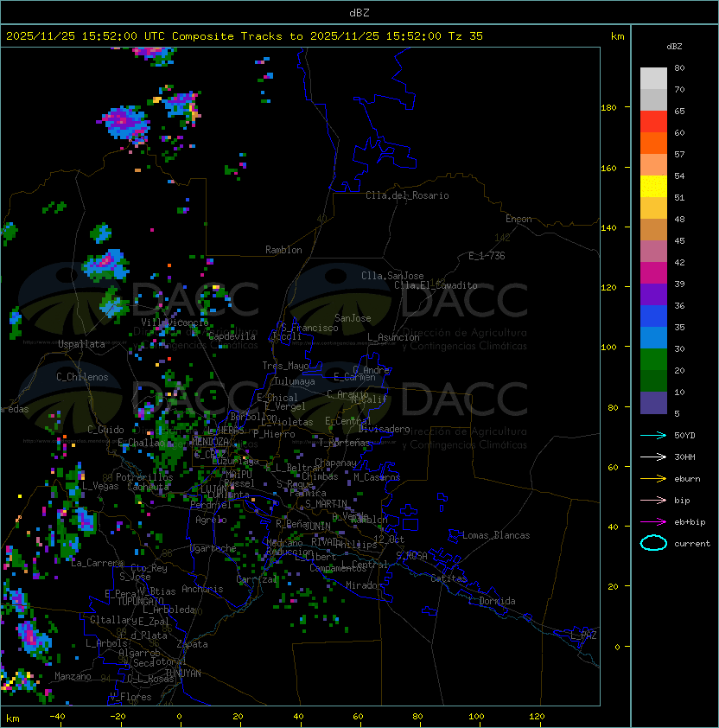The image size is (719, 728).
Task: Click the dBZ title at top center
Action: point(359,13)
